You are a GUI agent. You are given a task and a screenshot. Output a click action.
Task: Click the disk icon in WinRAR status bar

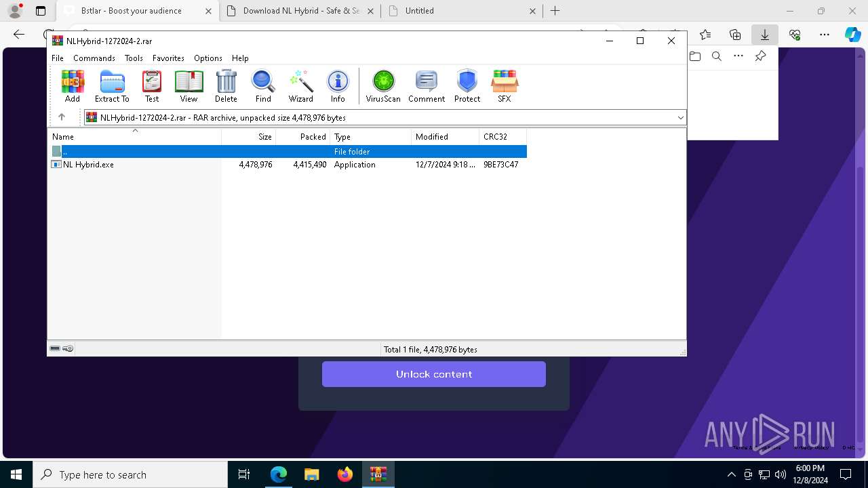click(x=55, y=348)
